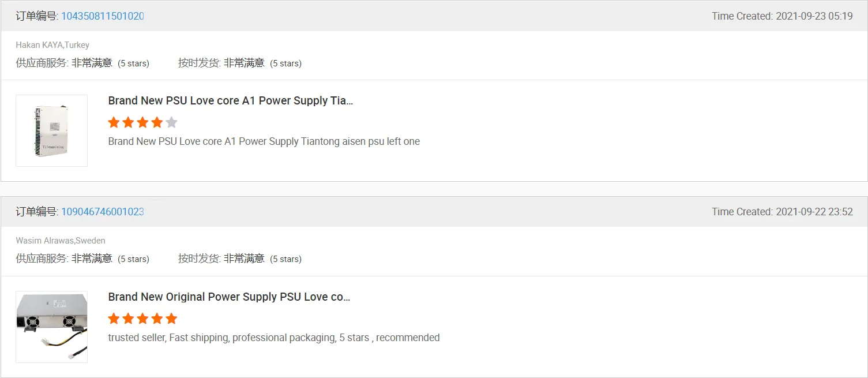Click reviewer name Wasim Alrawas, Sweden
This screenshot has height=378, width=868.
tap(61, 241)
